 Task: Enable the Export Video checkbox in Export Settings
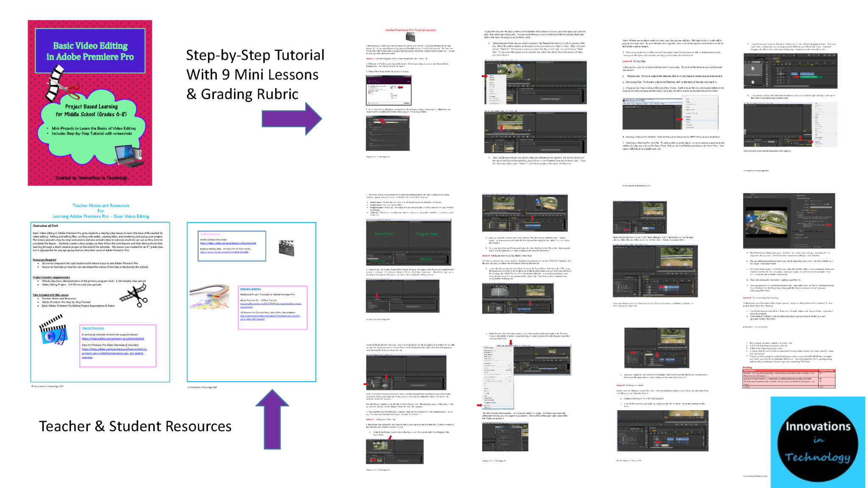[796, 213]
